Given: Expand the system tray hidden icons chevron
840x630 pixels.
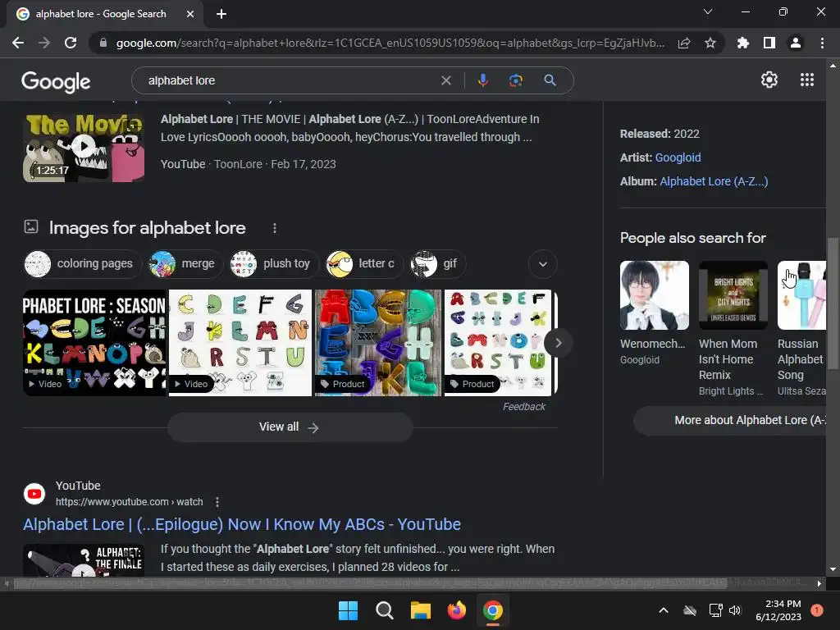Looking at the screenshot, I should click(x=663, y=610).
